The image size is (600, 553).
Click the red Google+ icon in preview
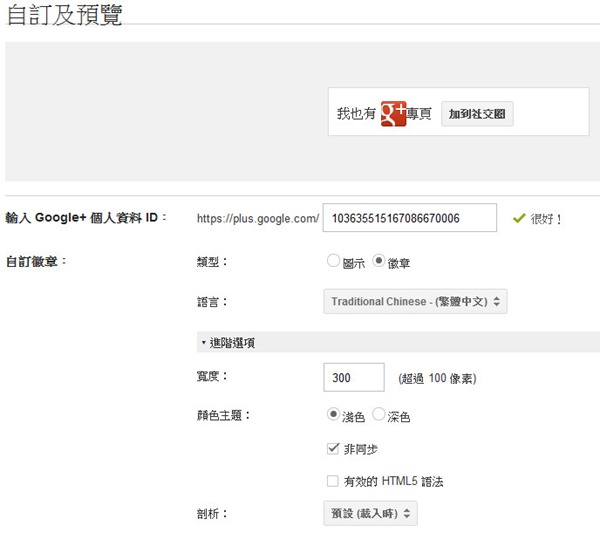pos(393,114)
